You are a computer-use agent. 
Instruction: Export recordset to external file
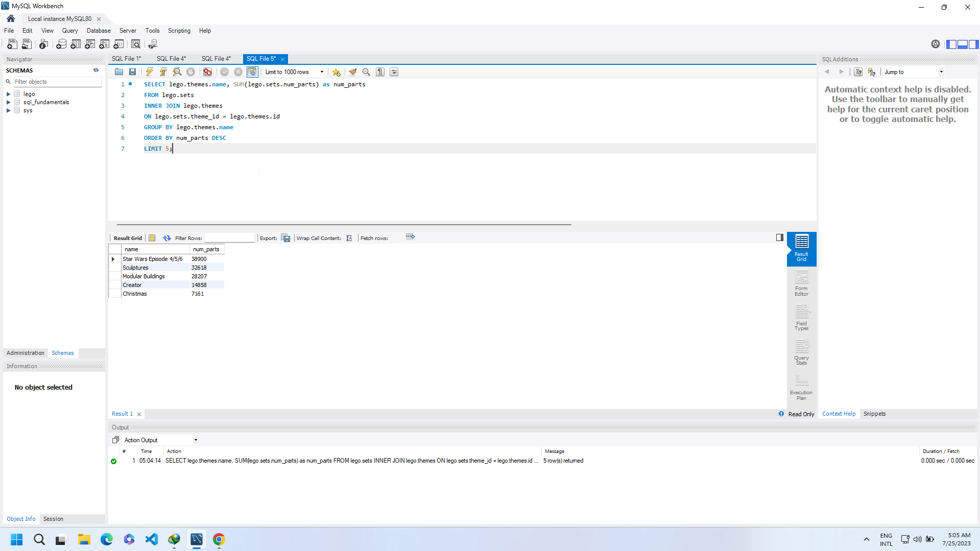[x=285, y=238]
